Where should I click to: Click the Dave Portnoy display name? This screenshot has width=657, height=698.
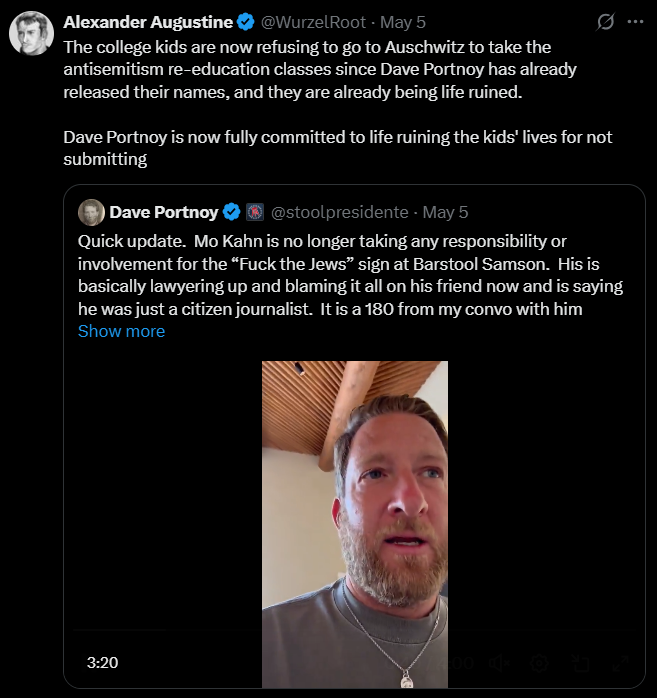pos(164,212)
